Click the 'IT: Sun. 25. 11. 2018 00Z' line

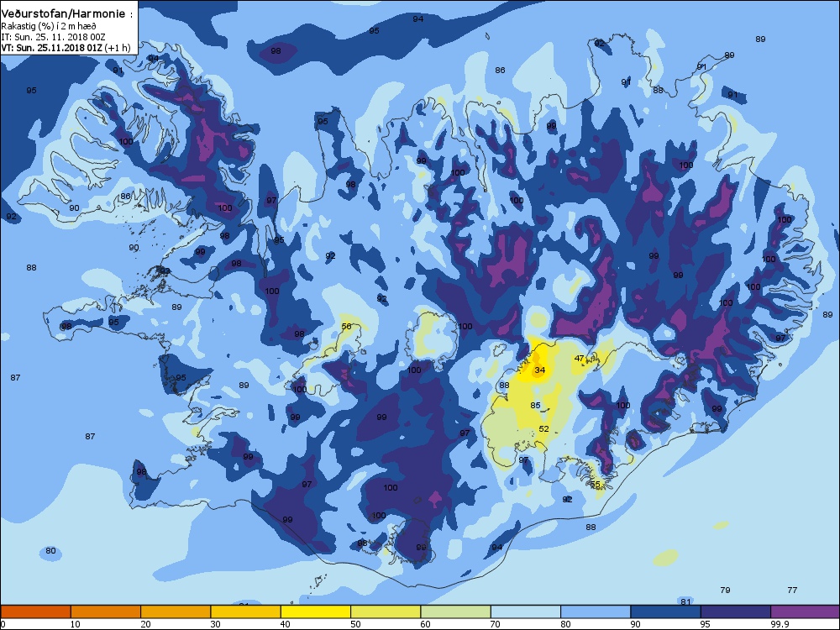click(54, 37)
